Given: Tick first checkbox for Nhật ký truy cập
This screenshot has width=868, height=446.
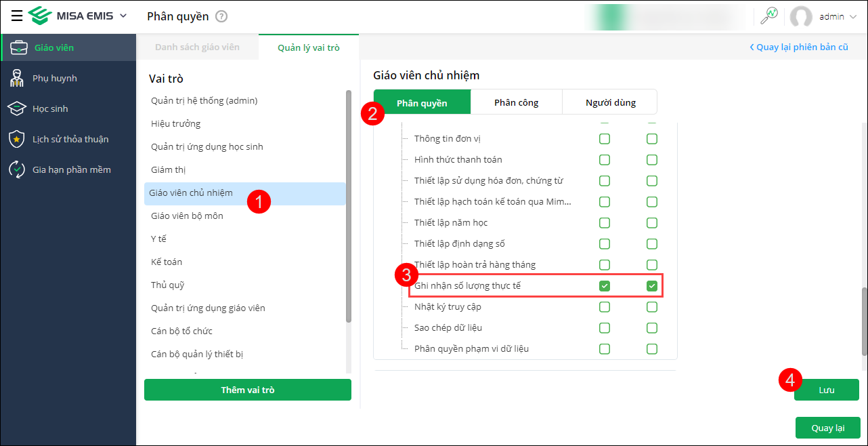Looking at the screenshot, I should (605, 307).
